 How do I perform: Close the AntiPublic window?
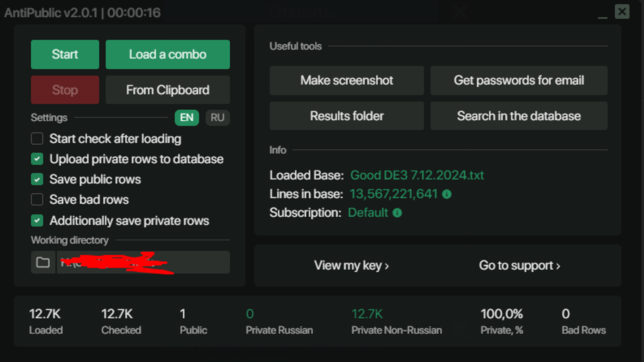[622, 12]
